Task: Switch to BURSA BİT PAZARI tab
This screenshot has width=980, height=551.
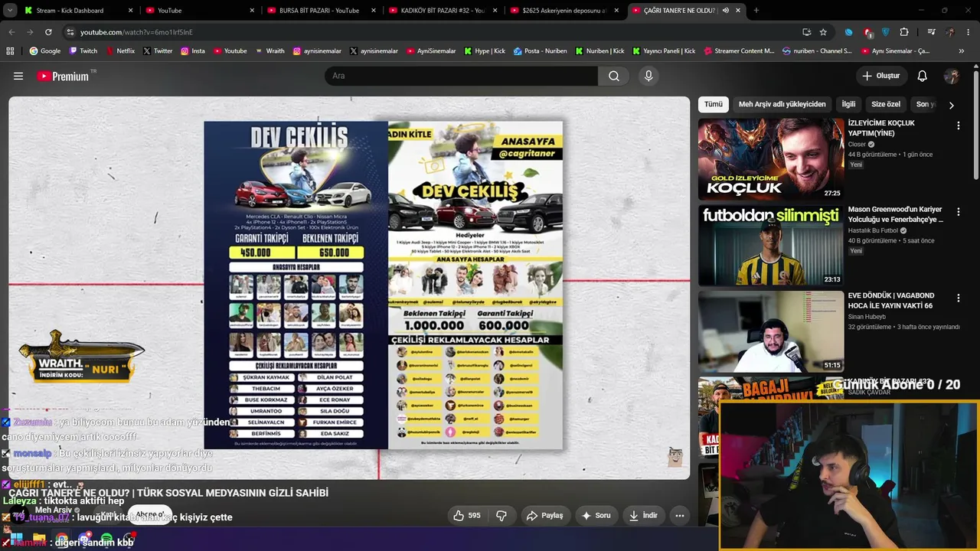Action: click(x=320, y=11)
